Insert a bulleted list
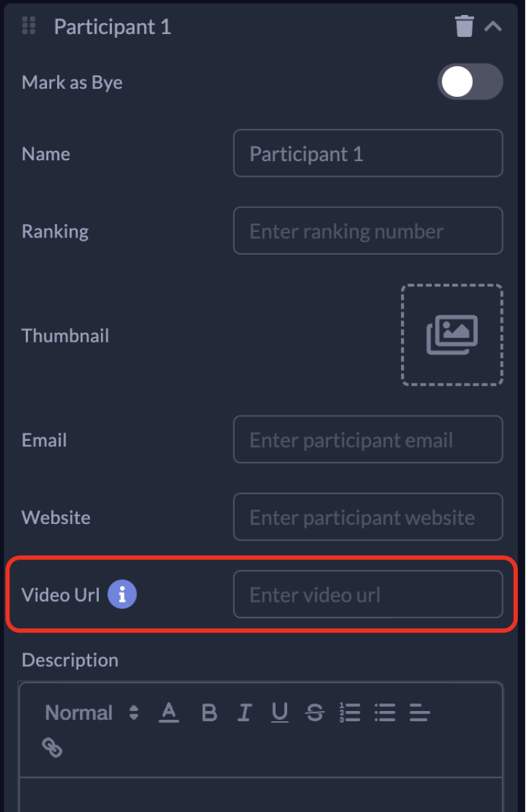Viewport: 528px width, 812px height. pos(385,713)
